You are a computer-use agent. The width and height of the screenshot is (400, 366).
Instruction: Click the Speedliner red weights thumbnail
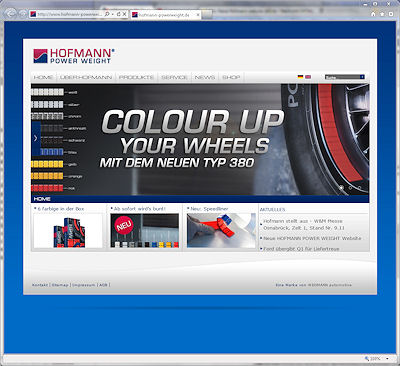point(221,231)
